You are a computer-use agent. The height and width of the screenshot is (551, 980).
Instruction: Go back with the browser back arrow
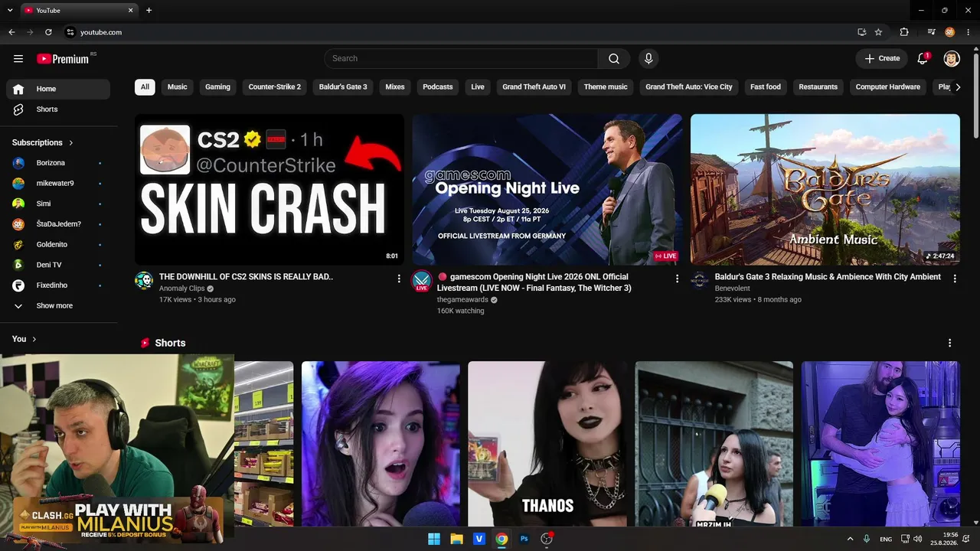(11, 32)
